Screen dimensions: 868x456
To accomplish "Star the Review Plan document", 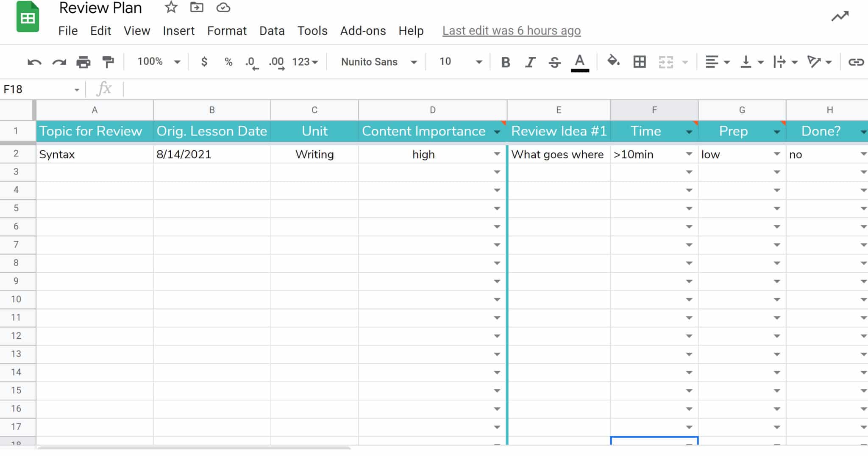I will 171,7.
